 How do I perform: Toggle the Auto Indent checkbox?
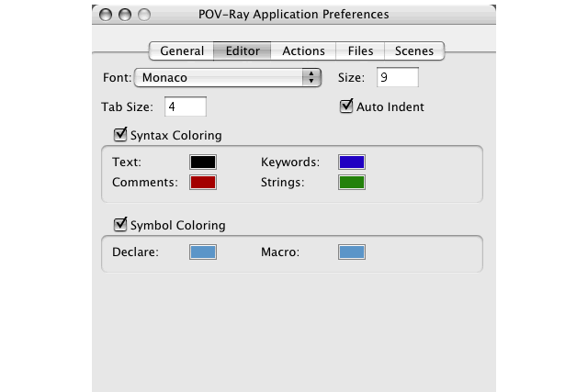point(345,106)
